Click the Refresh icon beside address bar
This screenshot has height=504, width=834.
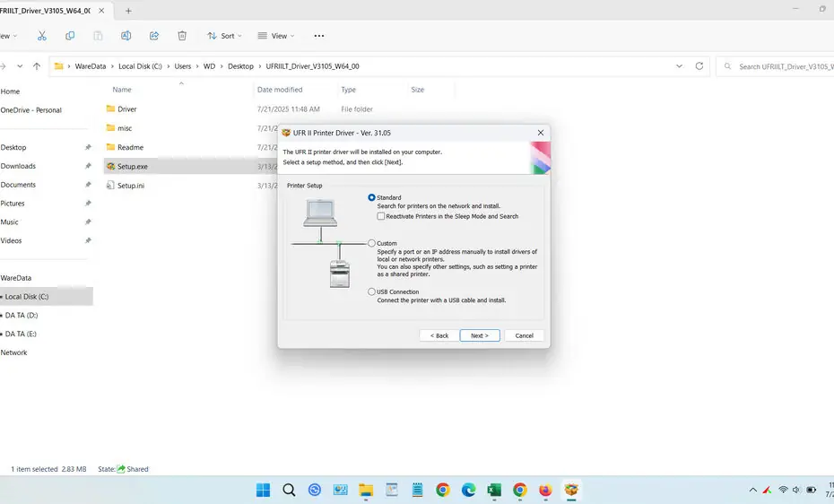tap(699, 66)
